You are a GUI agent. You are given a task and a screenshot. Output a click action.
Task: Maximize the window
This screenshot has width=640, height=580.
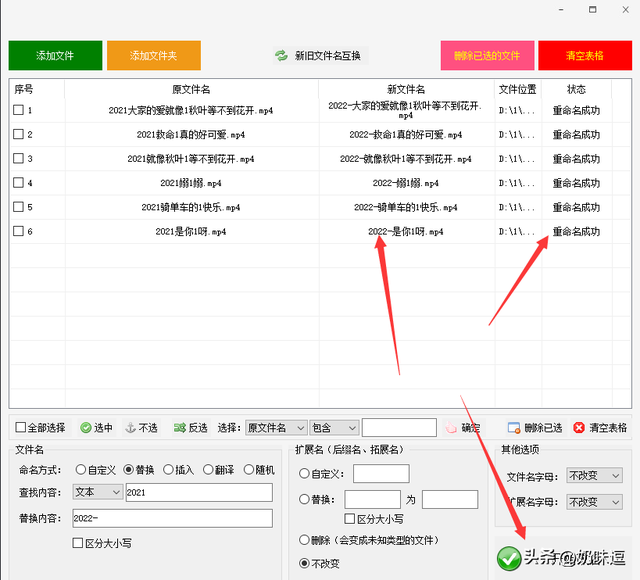click(593, 9)
